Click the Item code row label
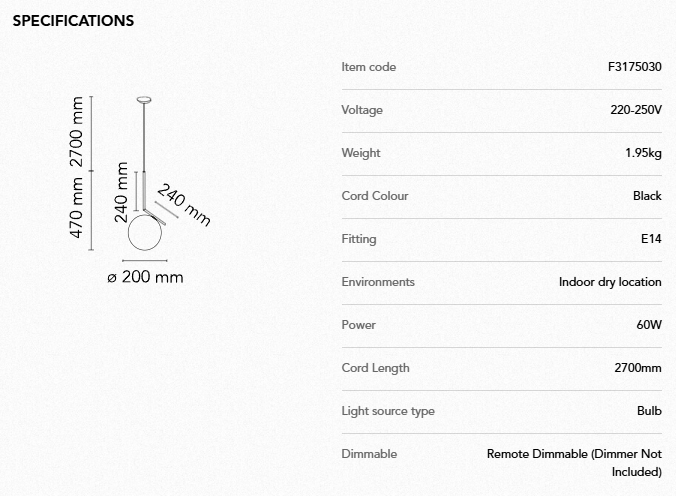The width and height of the screenshot is (676, 496). click(x=368, y=67)
